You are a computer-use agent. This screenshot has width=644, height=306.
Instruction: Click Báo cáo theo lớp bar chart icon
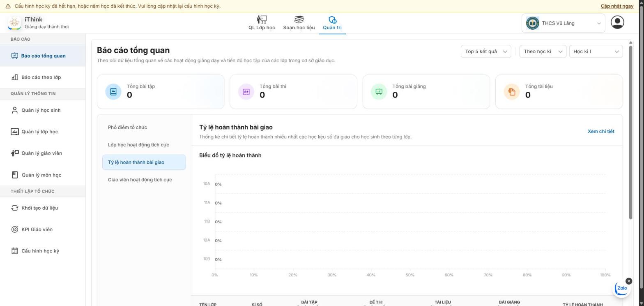click(15, 77)
